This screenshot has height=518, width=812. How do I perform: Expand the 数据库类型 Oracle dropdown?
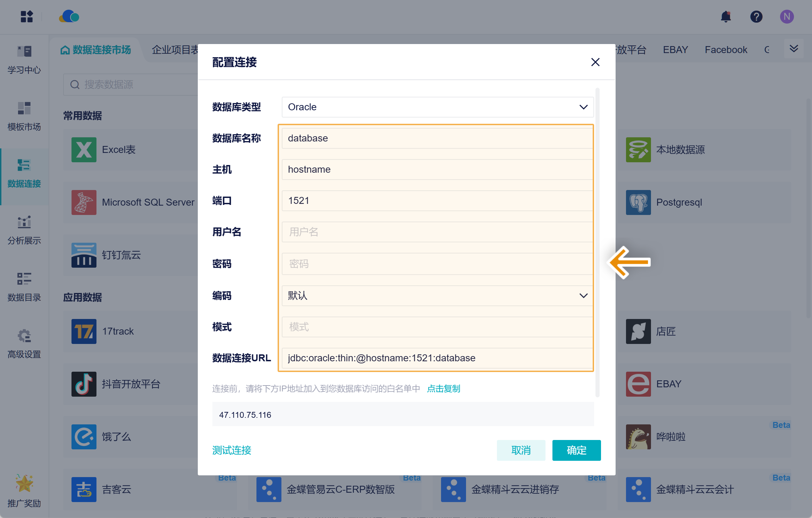438,107
